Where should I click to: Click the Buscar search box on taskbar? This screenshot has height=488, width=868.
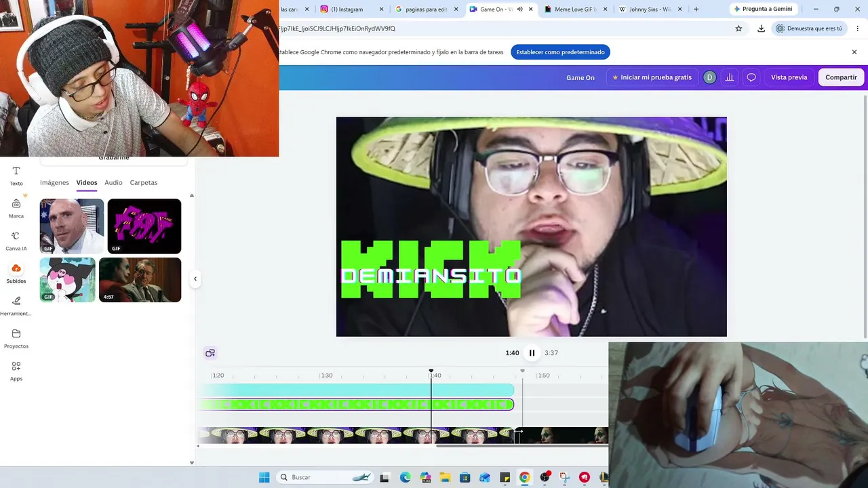pos(325,477)
